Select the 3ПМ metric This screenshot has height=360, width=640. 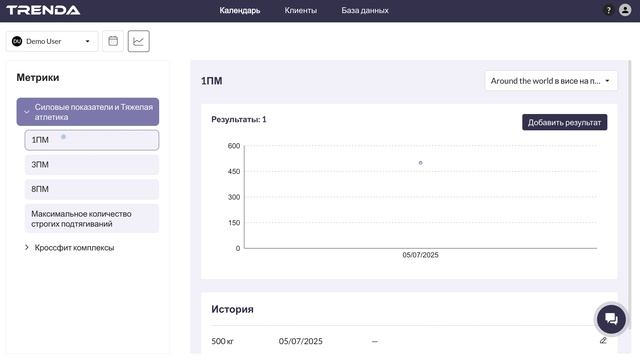(92, 165)
